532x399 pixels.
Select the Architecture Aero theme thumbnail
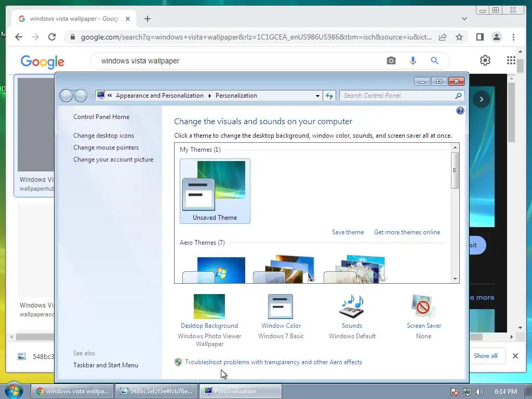coord(284,269)
